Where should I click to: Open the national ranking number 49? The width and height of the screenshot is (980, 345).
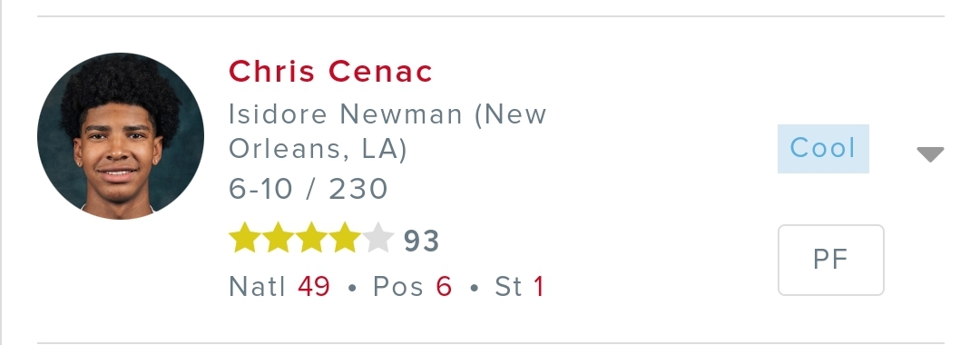tap(314, 287)
